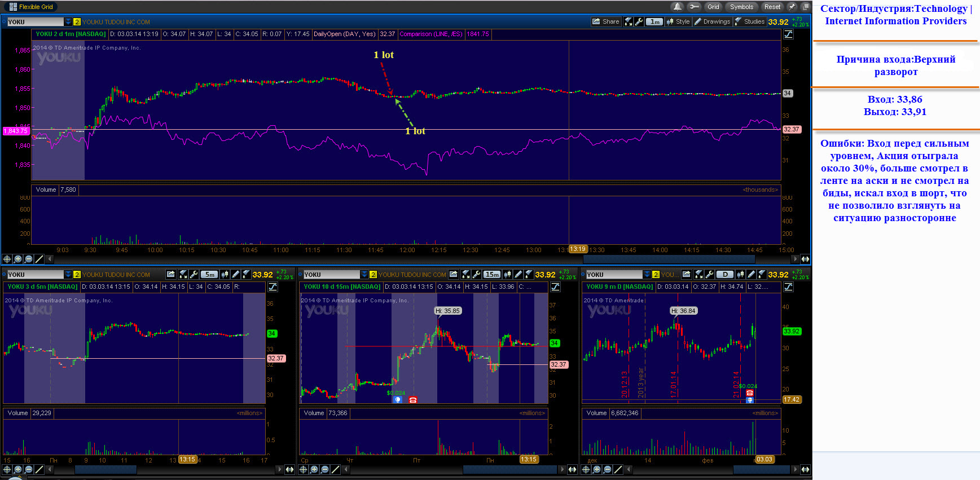Screen dimensions: 980x480
Task: Expand the YOKU symbol dropdown in 5m chart
Action: pyautogui.click(x=68, y=274)
